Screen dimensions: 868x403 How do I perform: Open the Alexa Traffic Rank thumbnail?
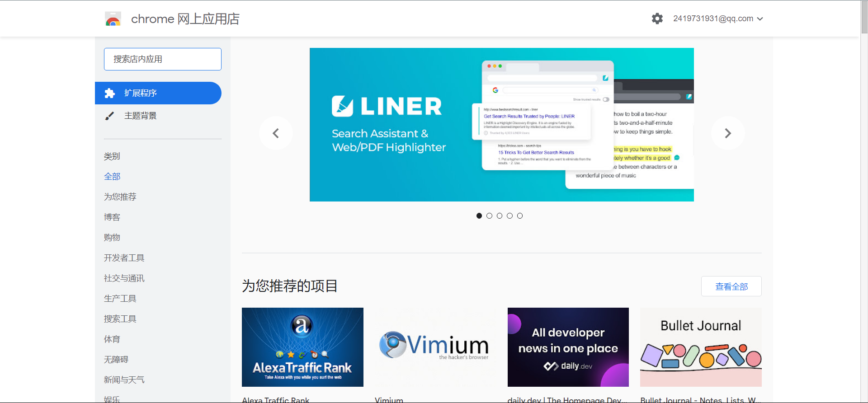coord(302,347)
